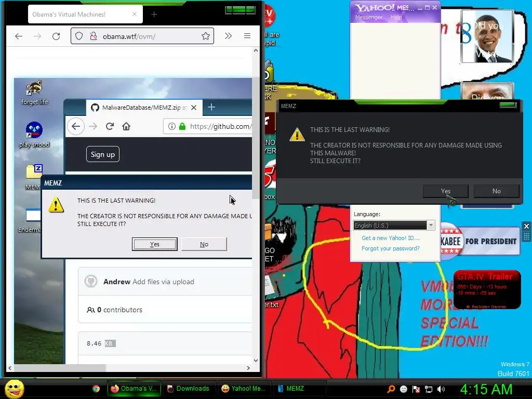Switch to Obama's V... taskbar button
This screenshot has height=399, width=532.
pos(134,389)
